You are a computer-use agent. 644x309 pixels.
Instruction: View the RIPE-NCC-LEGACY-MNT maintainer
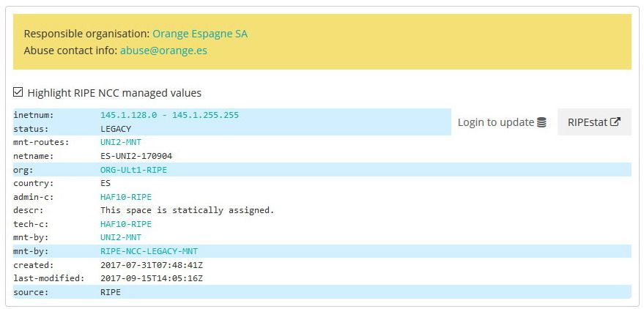149,251
